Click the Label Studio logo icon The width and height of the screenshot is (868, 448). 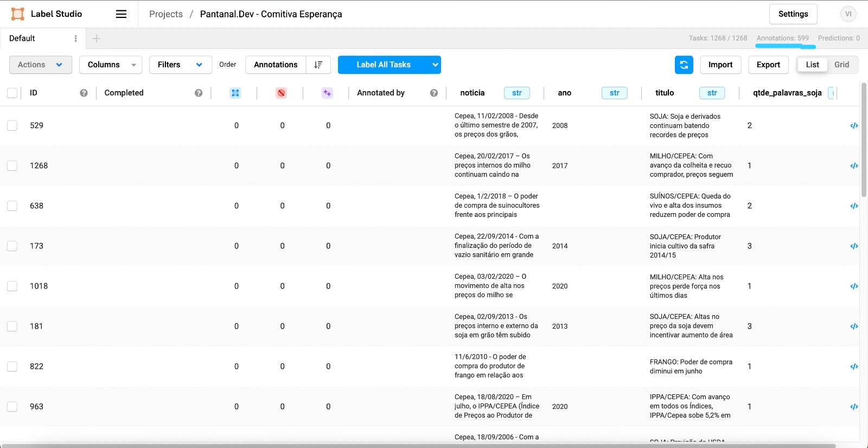[18, 14]
